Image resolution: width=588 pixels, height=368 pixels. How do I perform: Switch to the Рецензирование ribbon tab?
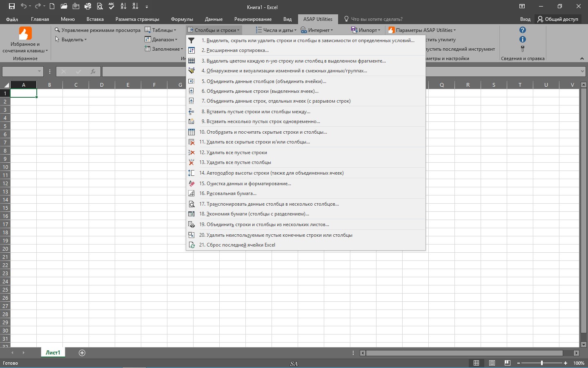click(252, 19)
